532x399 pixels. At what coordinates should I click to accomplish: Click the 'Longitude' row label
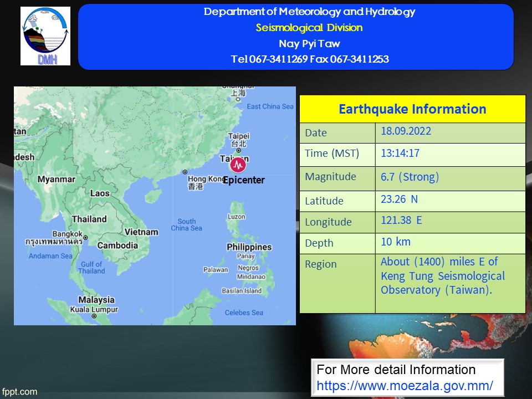click(328, 222)
